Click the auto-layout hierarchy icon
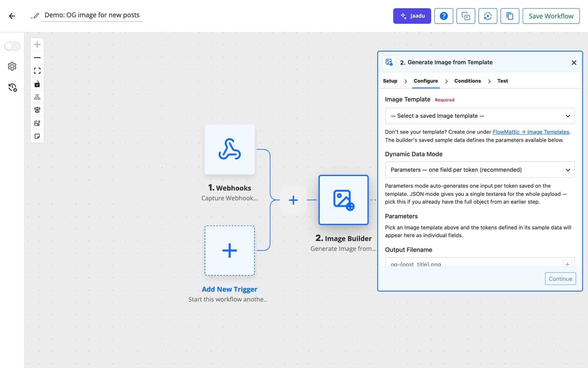588x368 pixels. [x=37, y=97]
